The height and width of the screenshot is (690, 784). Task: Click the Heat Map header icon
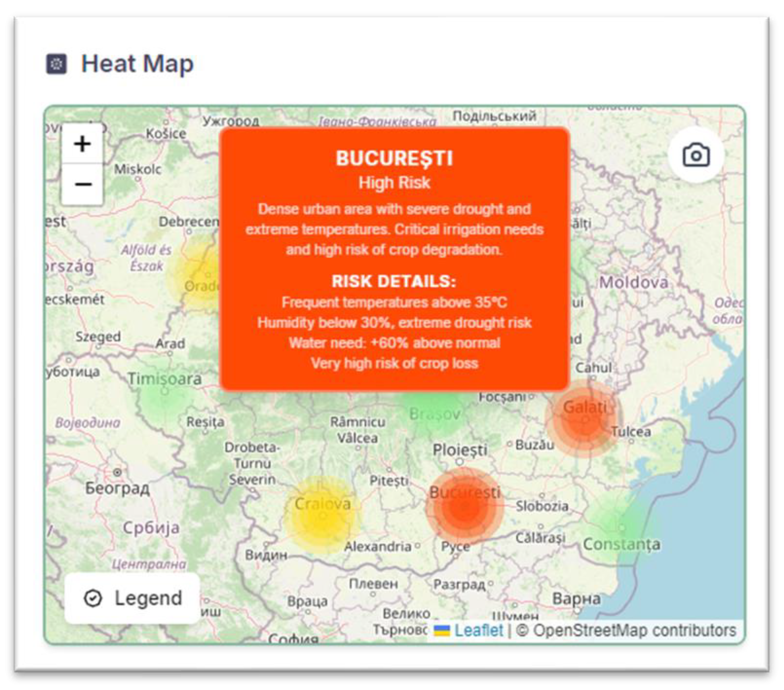(56, 64)
